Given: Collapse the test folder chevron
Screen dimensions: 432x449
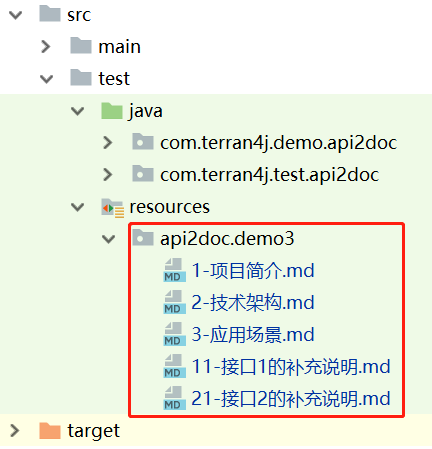Looking at the screenshot, I should 46,79.
